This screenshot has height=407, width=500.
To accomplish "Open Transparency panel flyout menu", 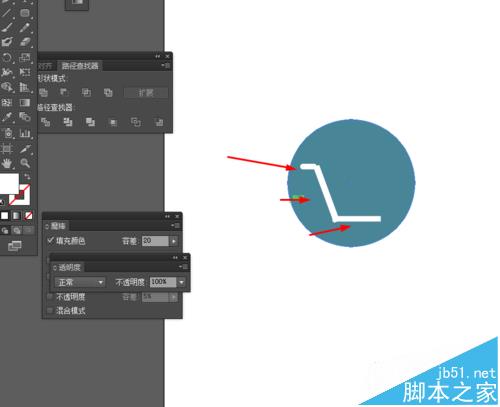I will 184,267.
